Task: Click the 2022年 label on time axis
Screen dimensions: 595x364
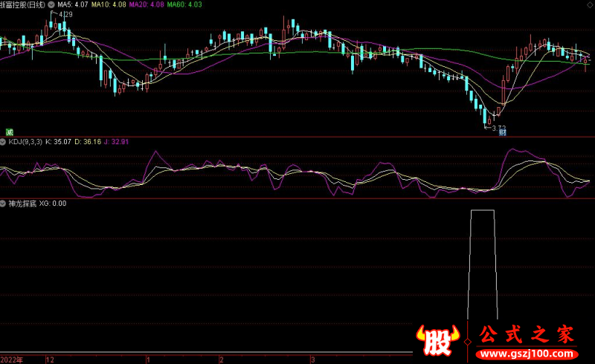Action: coord(12,359)
